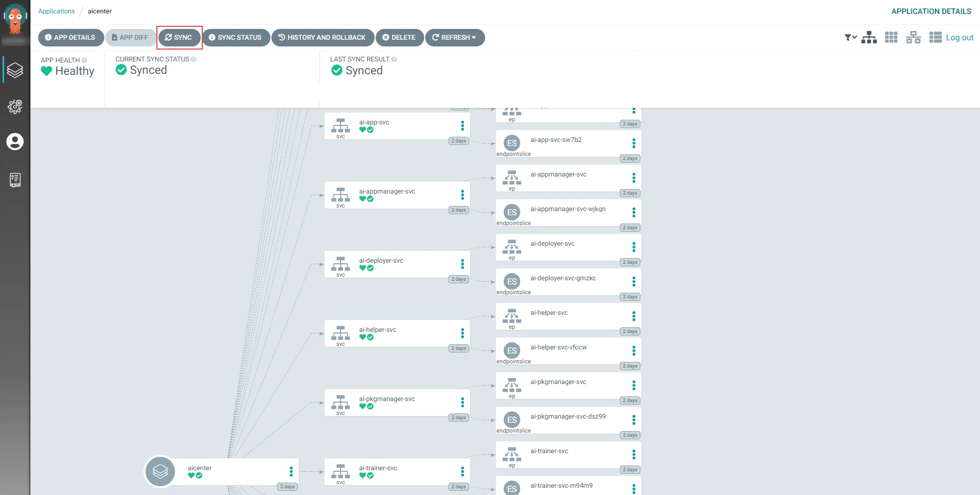The image size is (980, 495).
Task: Open the Applications layers icon in sidebar
Action: point(15,70)
